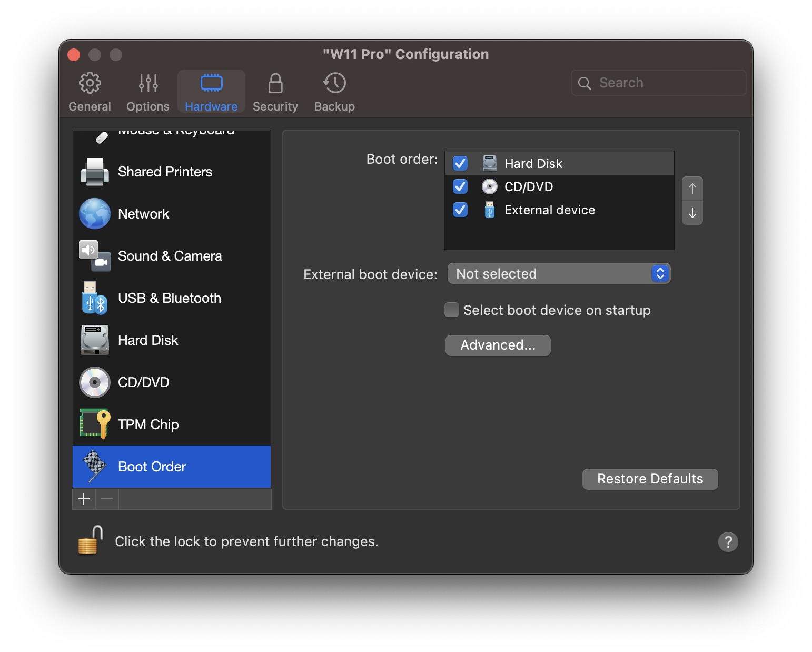This screenshot has height=652, width=812.
Task: Click the Advanced... button
Action: [x=498, y=345]
